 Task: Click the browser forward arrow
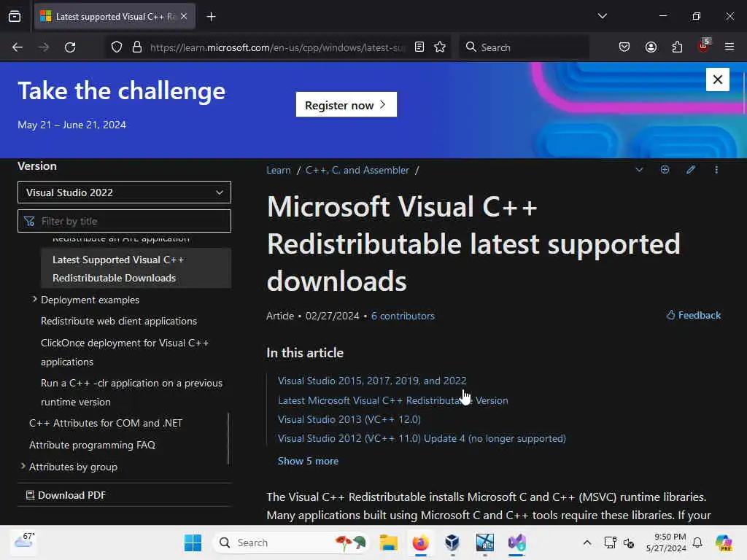click(44, 47)
